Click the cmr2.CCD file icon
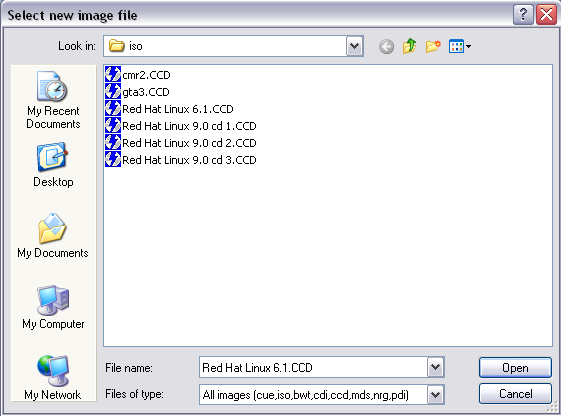Screen dimensions: 561x416 coord(113,74)
